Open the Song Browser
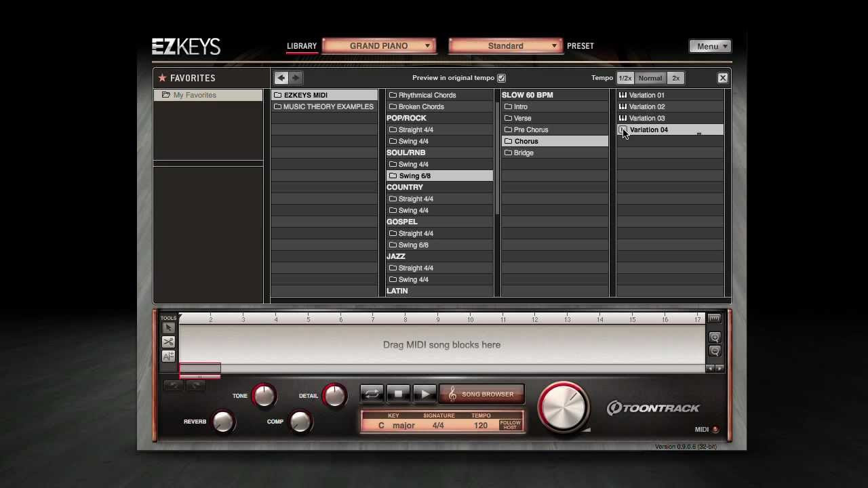The height and width of the screenshot is (488, 868). point(481,394)
